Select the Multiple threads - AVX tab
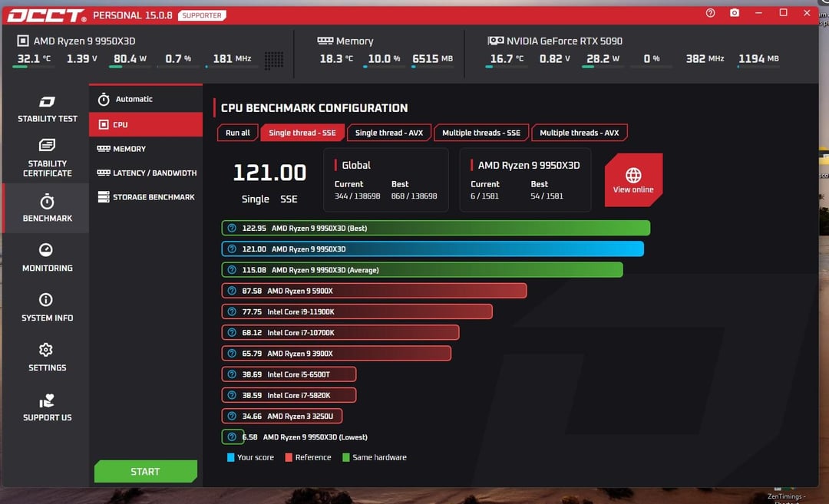This screenshot has height=504, width=829. click(580, 133)
